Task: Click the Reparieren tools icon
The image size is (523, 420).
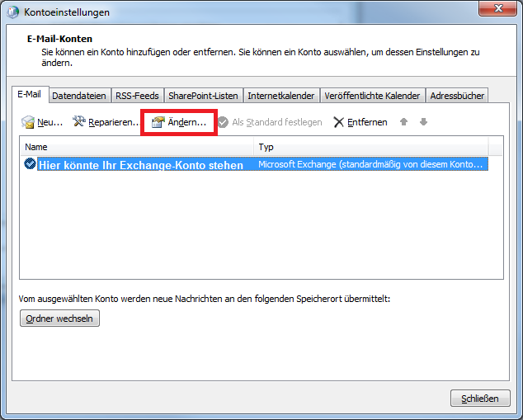Action: (x=79, y=122)
